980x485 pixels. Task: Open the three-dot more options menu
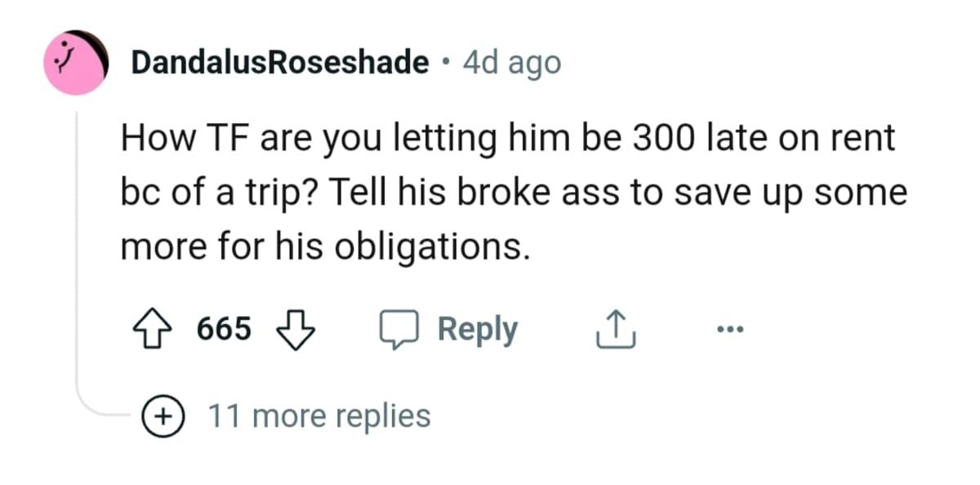point(728,330)
